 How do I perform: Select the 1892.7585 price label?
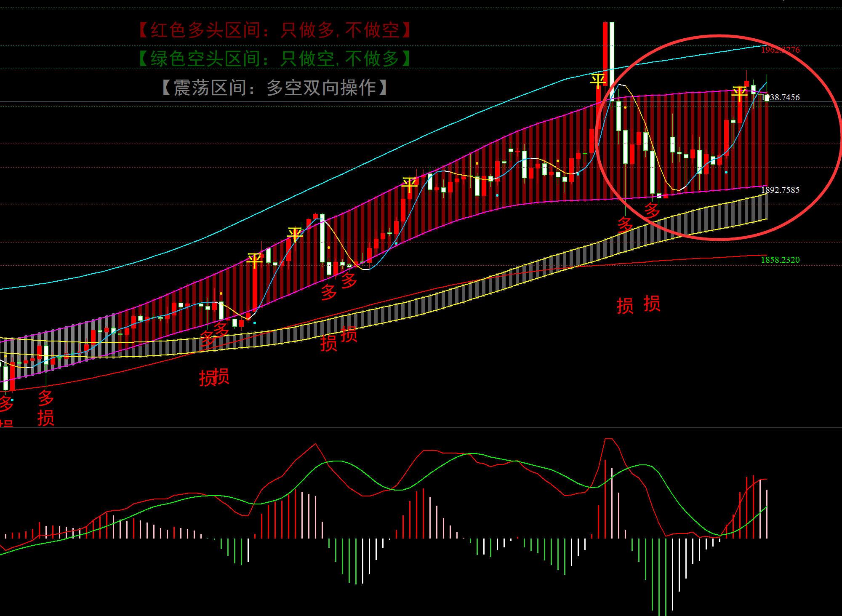tap(780, 190)
